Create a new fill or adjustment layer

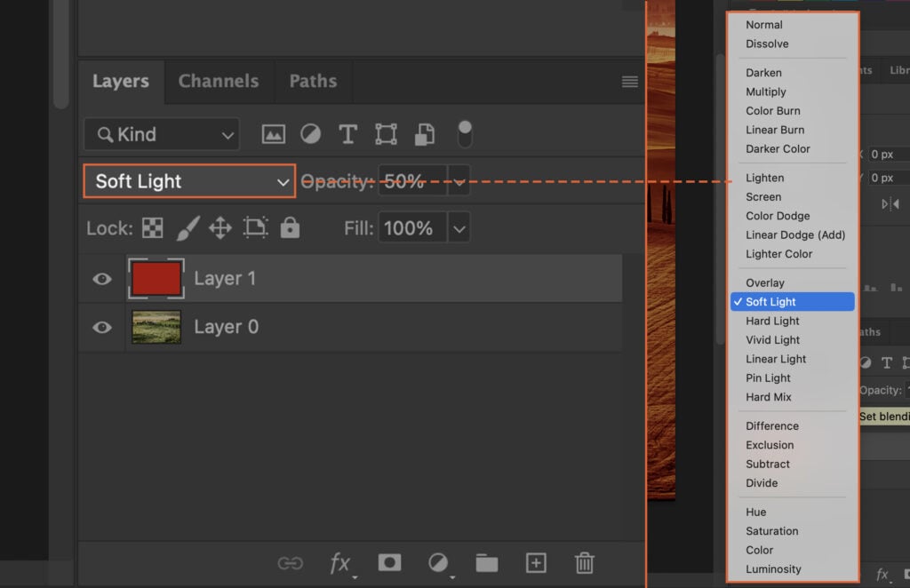tap(436, 562)
